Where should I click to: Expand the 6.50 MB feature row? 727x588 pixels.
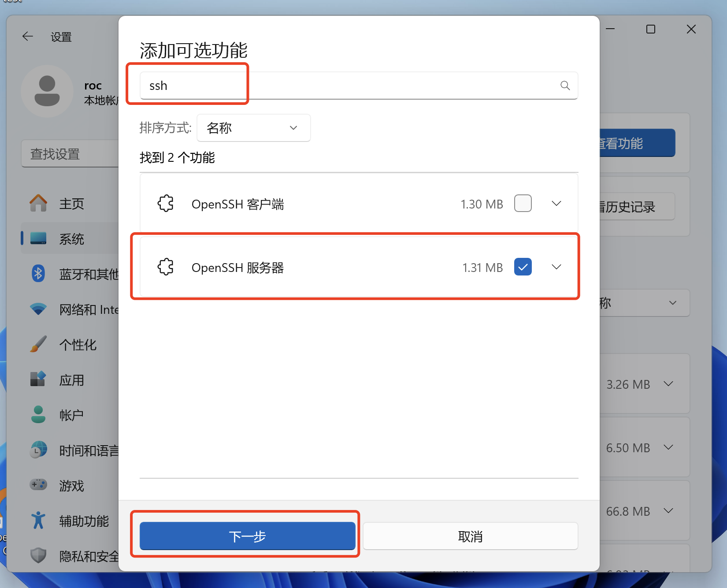(668, 447)
